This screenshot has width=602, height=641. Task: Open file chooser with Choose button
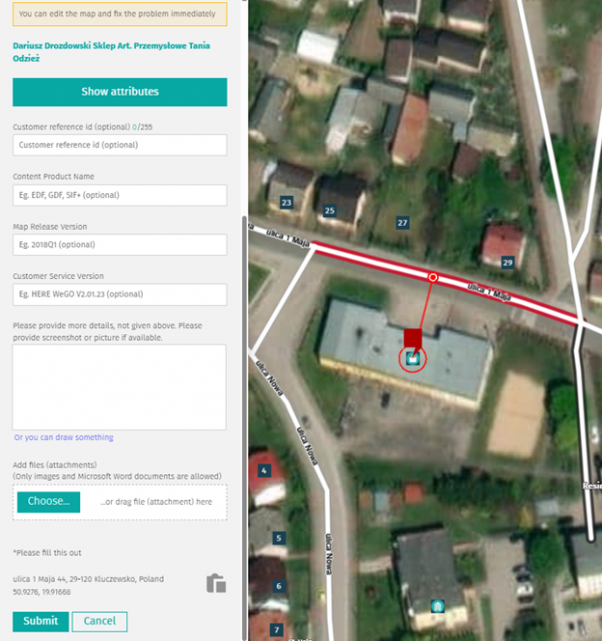48,501
